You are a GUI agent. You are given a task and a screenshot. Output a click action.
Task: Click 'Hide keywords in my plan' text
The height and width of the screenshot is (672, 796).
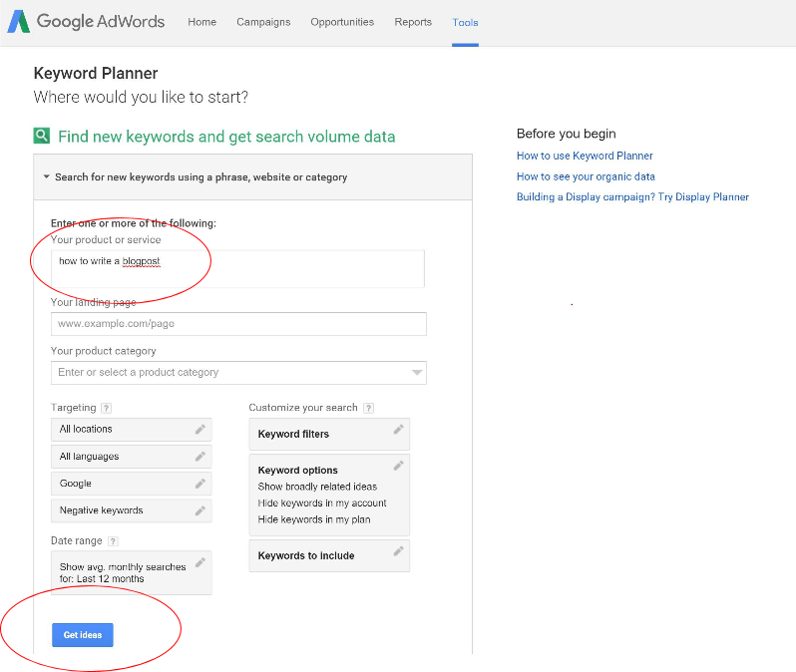tap(314, 519)
